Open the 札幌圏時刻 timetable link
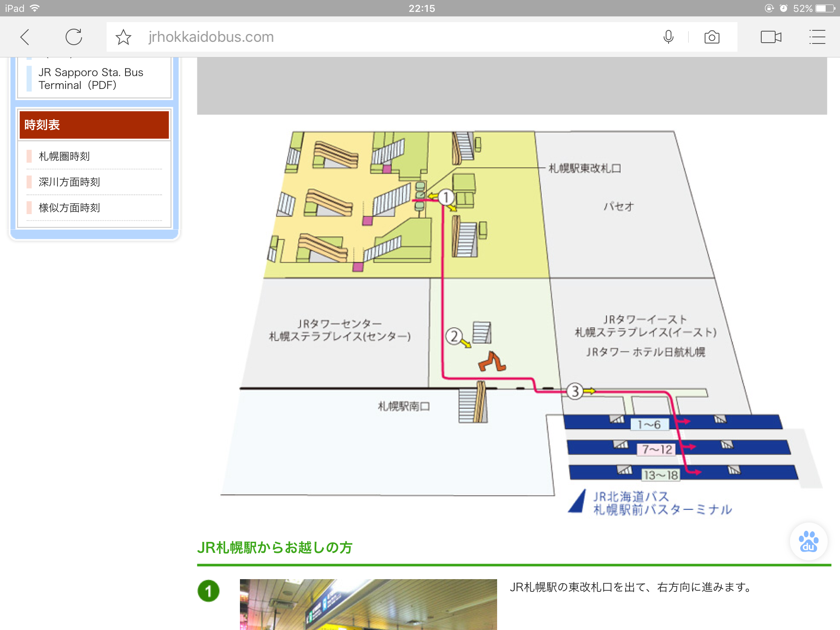The image size is (840, 630). pyautogui.click(x=64, y=156)
